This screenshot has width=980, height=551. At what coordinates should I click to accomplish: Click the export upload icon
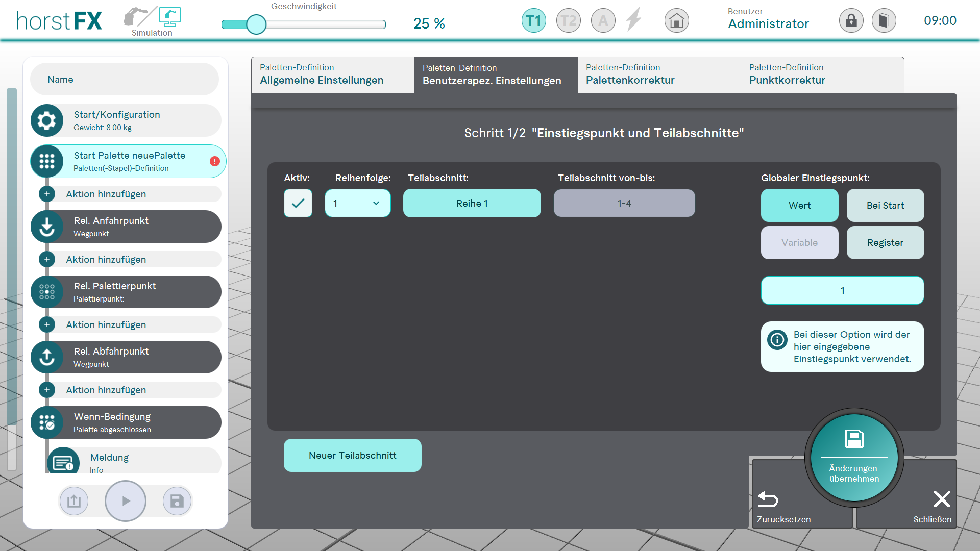point(74,501)
